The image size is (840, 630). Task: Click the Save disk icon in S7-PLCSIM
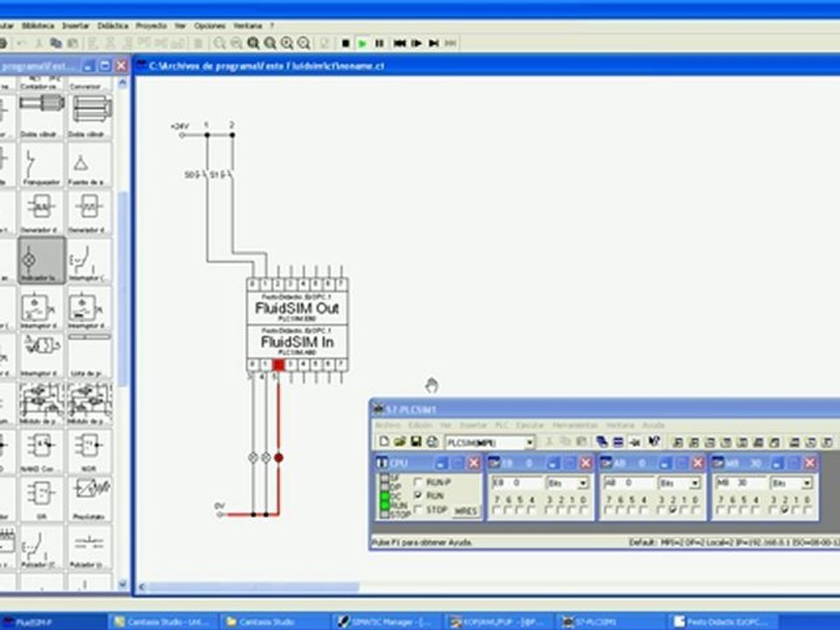click(x=416, y=442)
